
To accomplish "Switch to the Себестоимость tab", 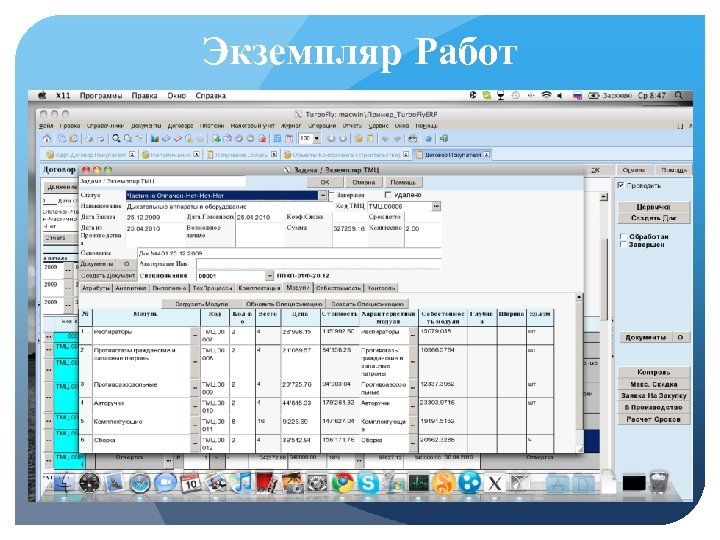I will tap(338, 288).
